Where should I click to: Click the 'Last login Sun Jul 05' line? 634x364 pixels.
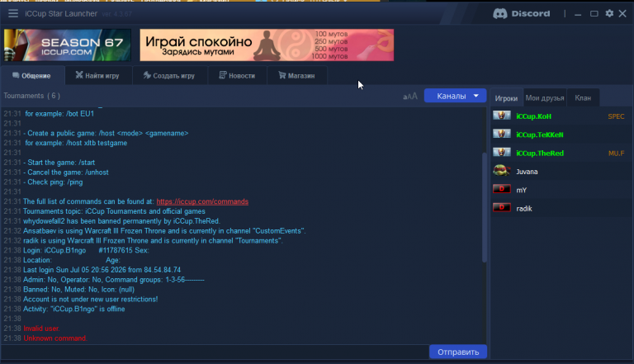click(x=102, y=270)
